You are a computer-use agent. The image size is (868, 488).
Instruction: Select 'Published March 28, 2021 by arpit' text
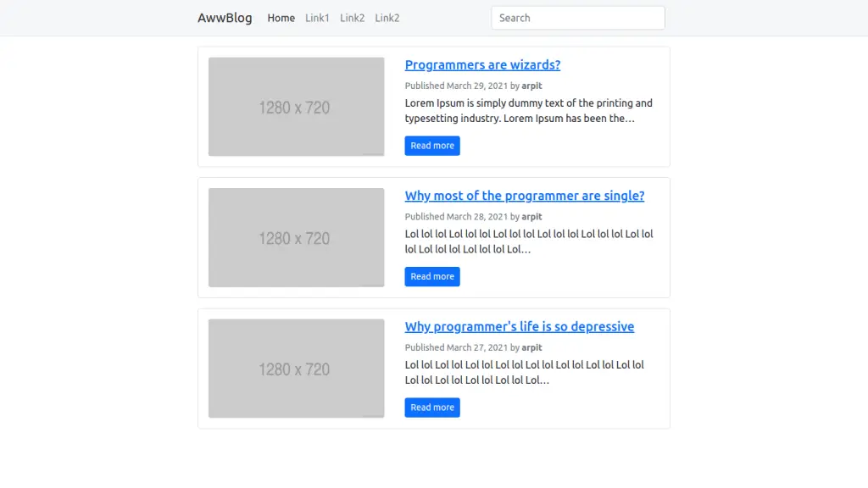pyautogui.click(x=473, y=217)
